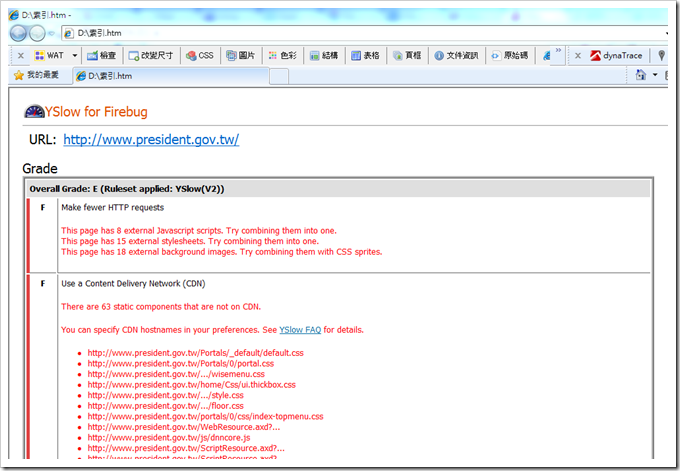Click the wisemenu.css URL entry
Viewport: 680px width, 471px height.
point(176,374)
